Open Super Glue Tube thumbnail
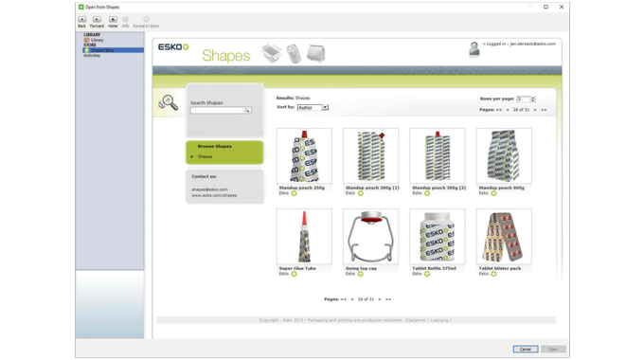Viewport: 644px width, 360px height. 304,236
